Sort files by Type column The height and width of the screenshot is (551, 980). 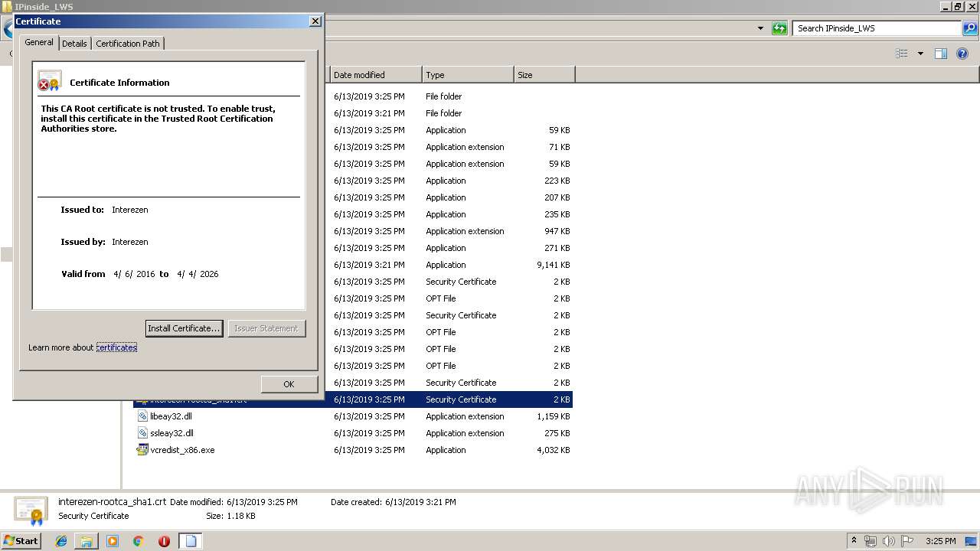pos(468,75)
